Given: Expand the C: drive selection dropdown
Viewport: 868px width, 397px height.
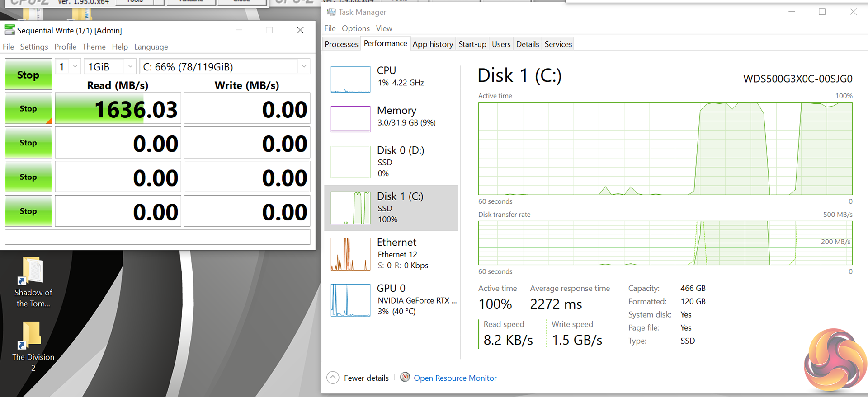Looking at the screenshot, I should tap(304, 67).
